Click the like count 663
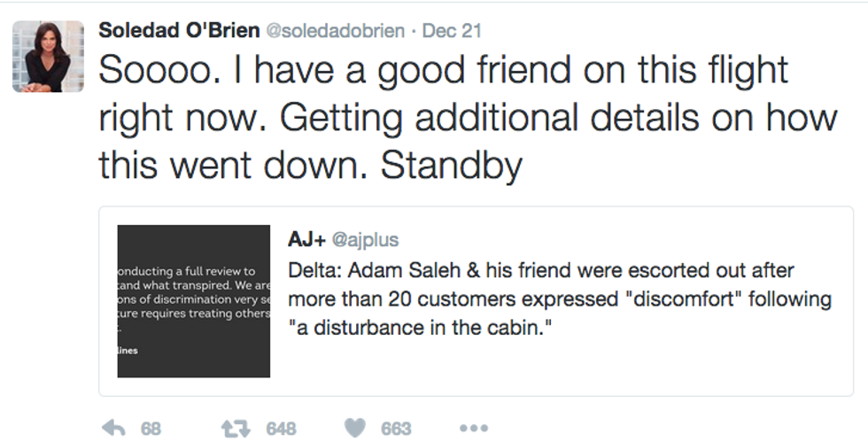The image size is (868, 442). 396,429
